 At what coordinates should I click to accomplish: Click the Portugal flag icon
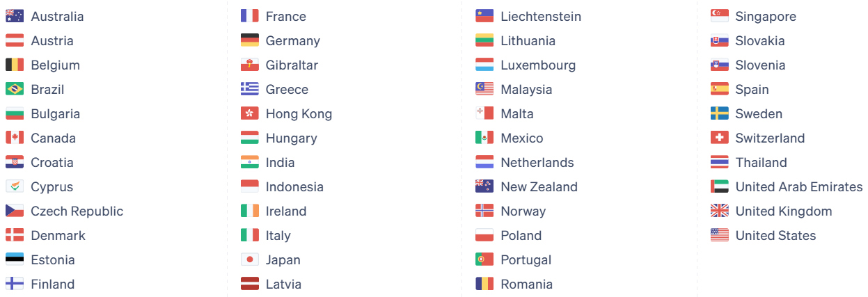pos(484,259)
